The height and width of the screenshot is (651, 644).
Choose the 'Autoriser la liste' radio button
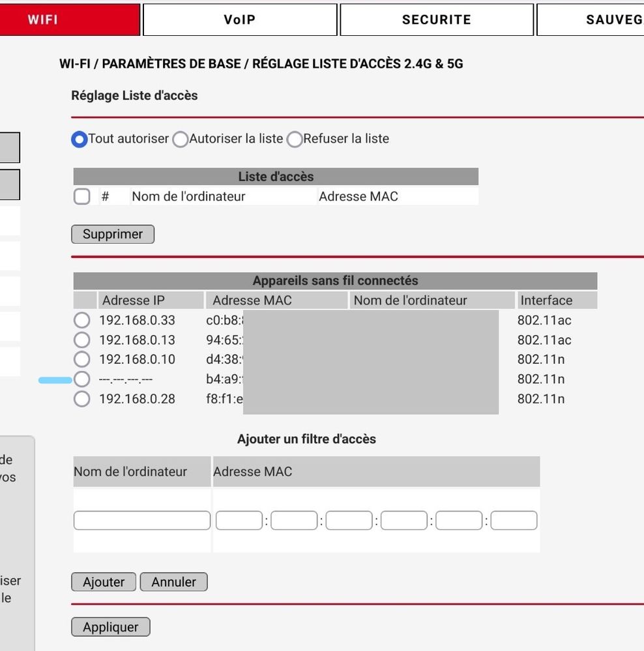181,139
